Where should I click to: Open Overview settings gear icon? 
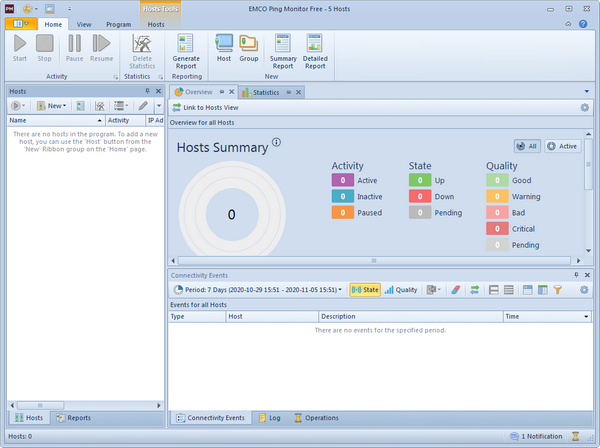click(585, 107)
